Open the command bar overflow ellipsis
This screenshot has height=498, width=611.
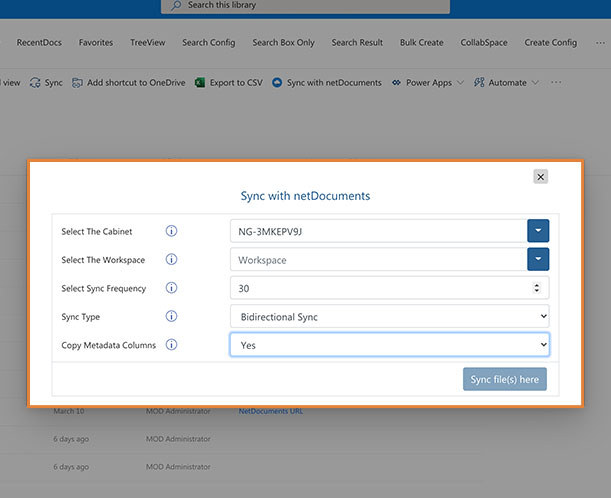(556, 82)
